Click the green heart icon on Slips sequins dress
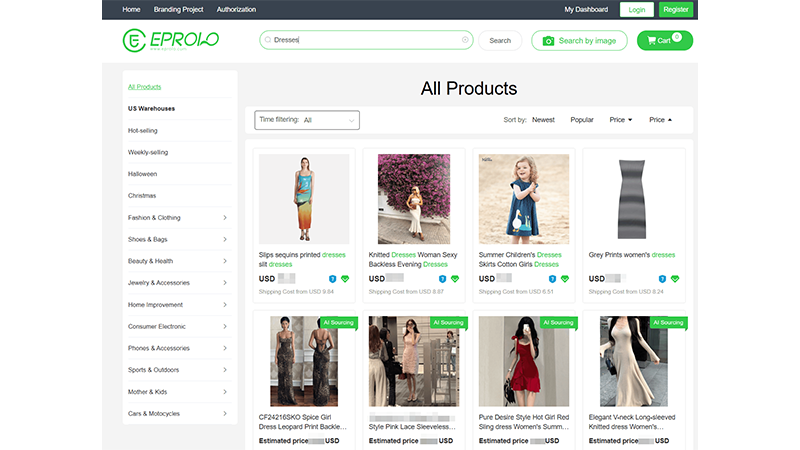This screenshot has height=450, width=800. point(345,279)
